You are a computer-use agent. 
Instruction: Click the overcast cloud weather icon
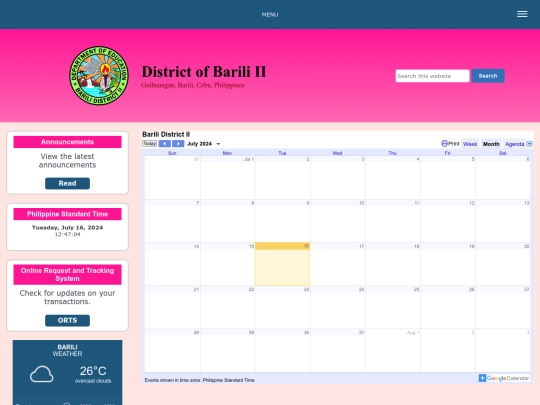coord(42,374)
